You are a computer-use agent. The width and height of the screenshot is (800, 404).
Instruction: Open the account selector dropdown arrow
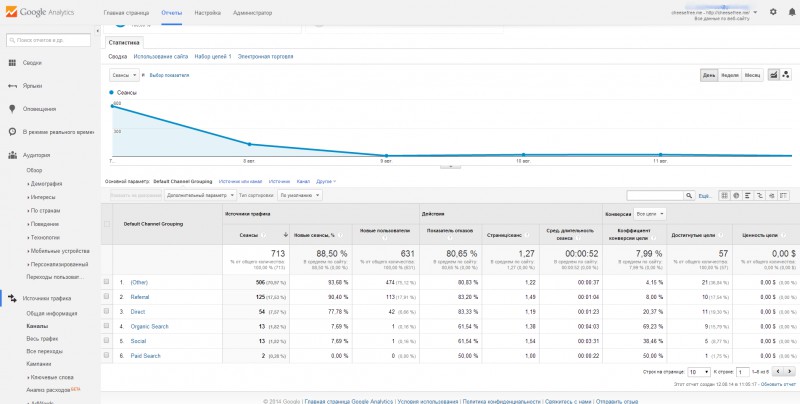755,12
